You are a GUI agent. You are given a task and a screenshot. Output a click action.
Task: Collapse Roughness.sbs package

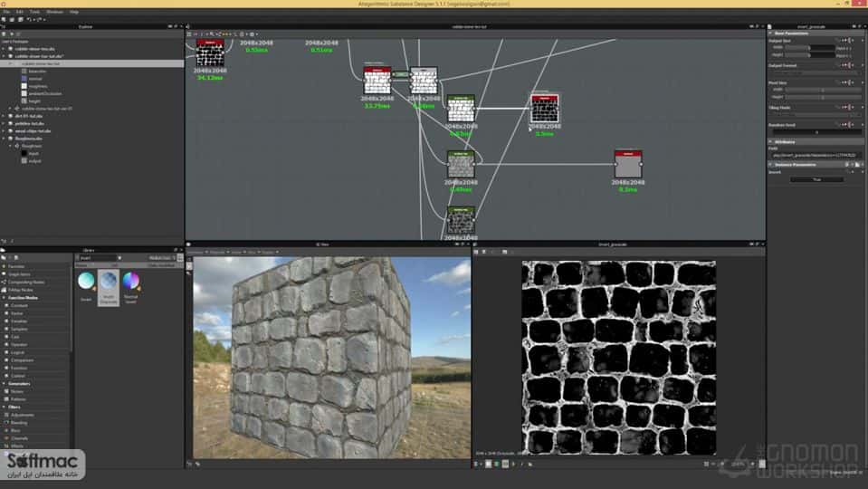4,139
